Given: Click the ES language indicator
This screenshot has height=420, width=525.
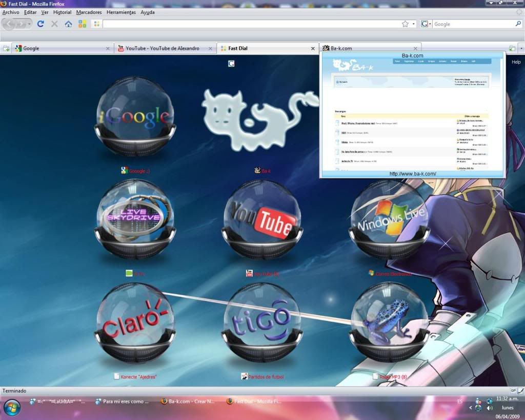Looking at the screenshot, I should [460, 401].
